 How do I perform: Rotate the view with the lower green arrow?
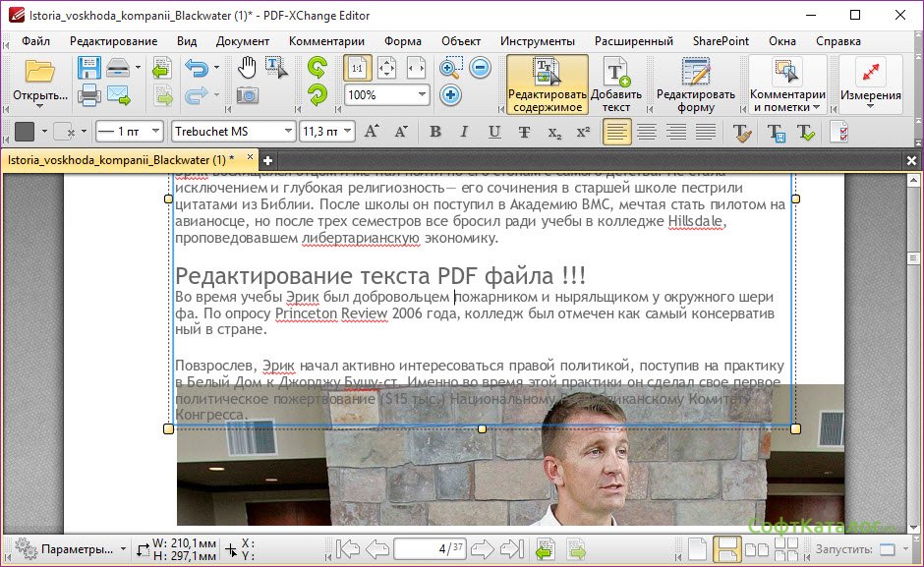(x=318, y=95)
